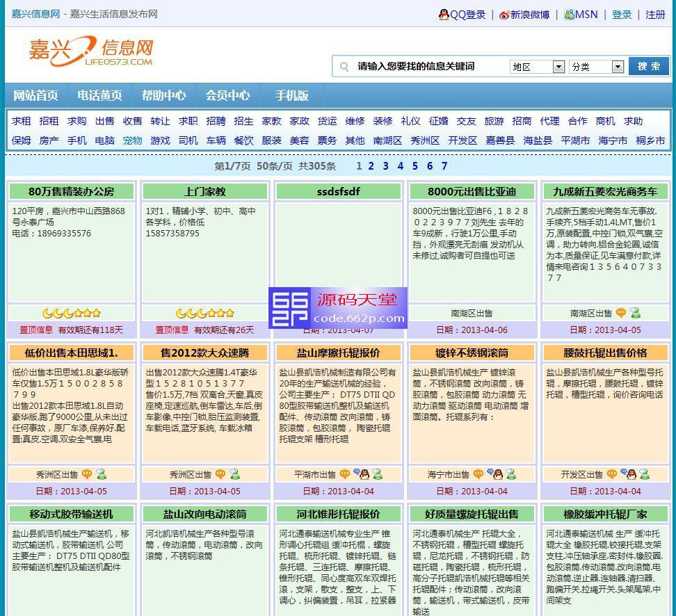Open the 地区 region dropdown
The image size is (676, 616).
(537, 67)
